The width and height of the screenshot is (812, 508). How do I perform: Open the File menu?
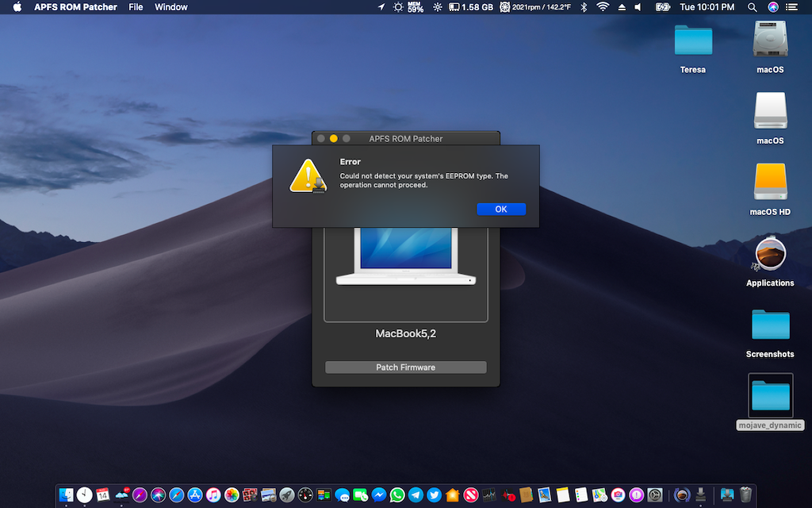[136, 6]
